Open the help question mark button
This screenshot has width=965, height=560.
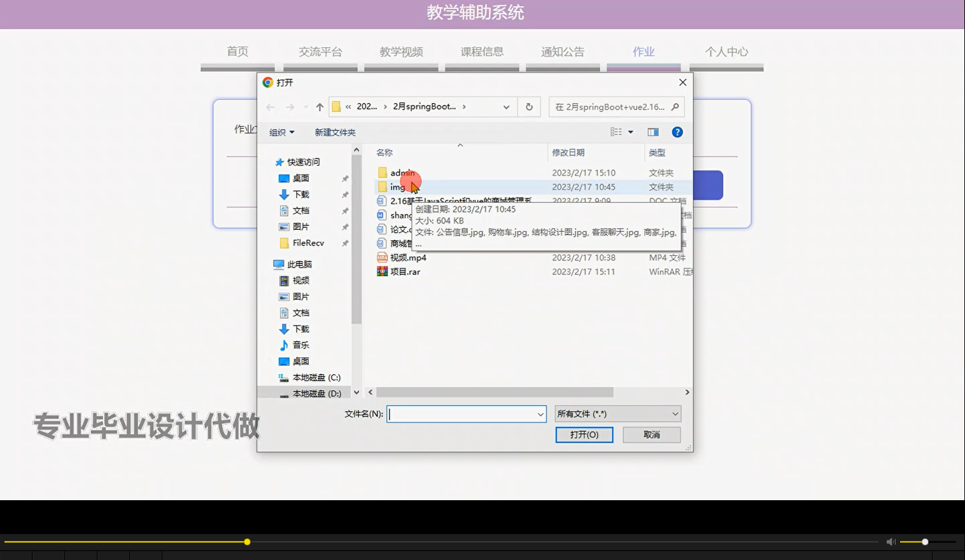pyautogui.click(x=677, y=132)
